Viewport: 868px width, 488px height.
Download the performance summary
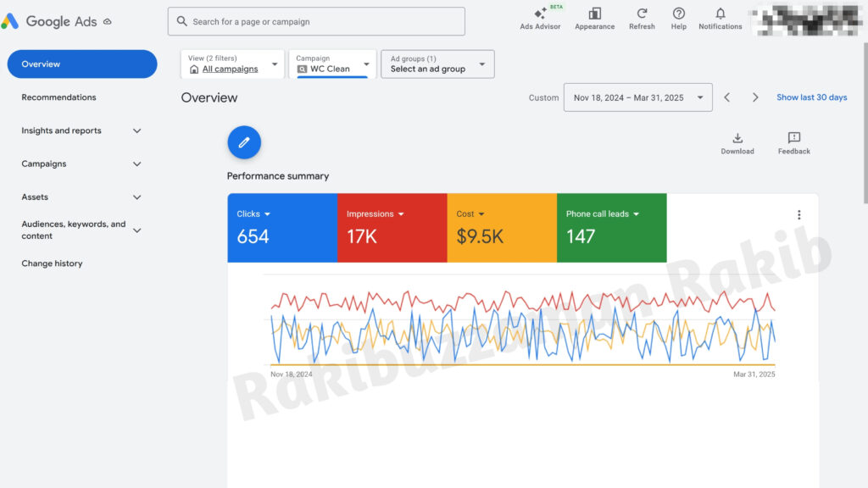[737, 141]
